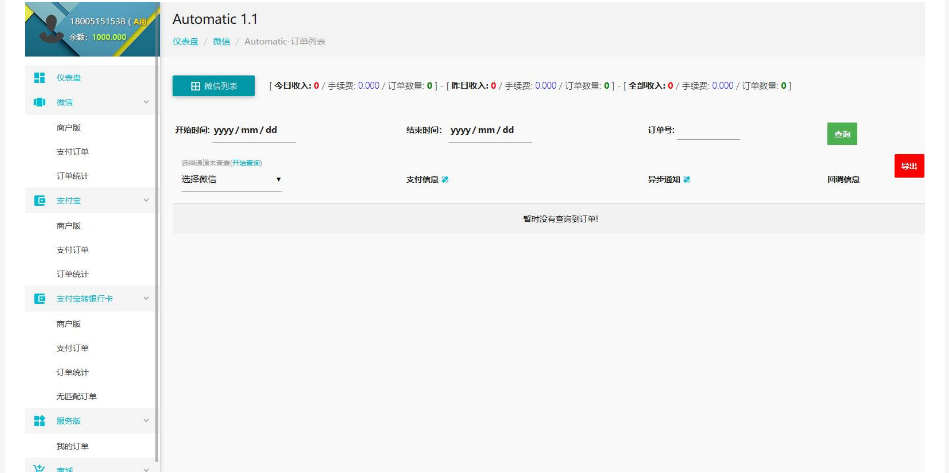Click the green 查询 button
Image resolution: width=949 pixels, height=473 pixels.
point(841,134)
